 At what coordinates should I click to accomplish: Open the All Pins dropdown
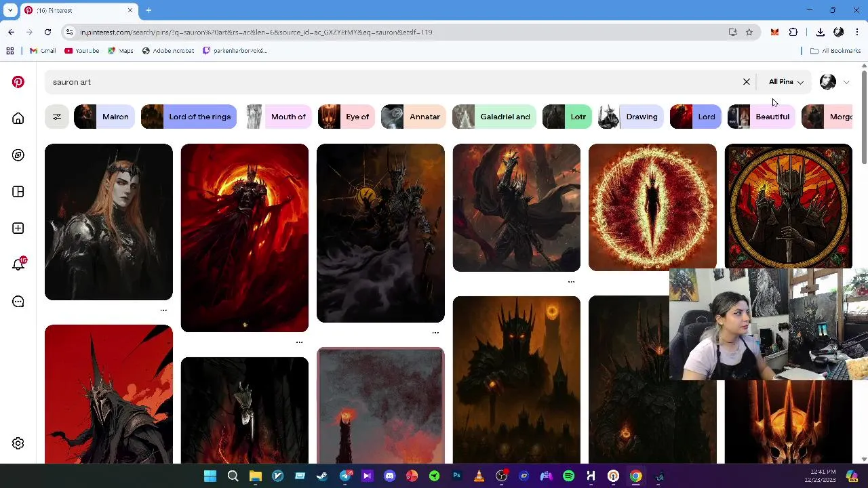pos(786,82)
